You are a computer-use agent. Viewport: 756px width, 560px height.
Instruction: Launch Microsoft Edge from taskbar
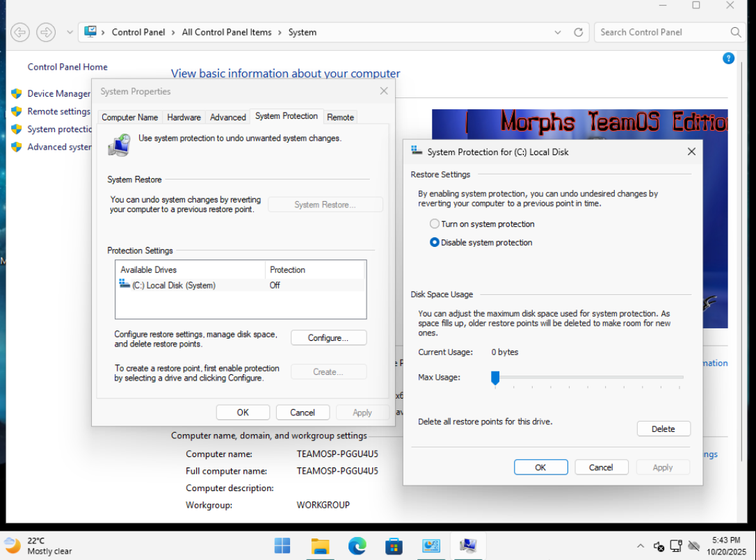tap(357, 545)
